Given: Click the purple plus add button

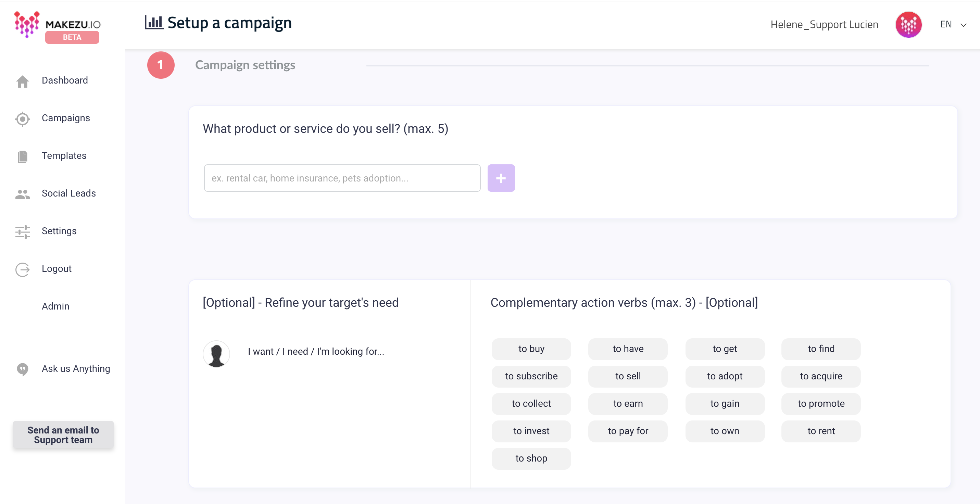Looking at the screenshot, I should (x=501, y=178).
